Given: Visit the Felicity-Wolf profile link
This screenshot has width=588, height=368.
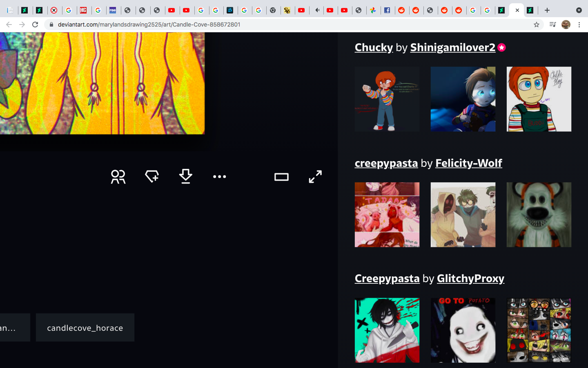Looking at the screenshot, I should pos(469,163).
